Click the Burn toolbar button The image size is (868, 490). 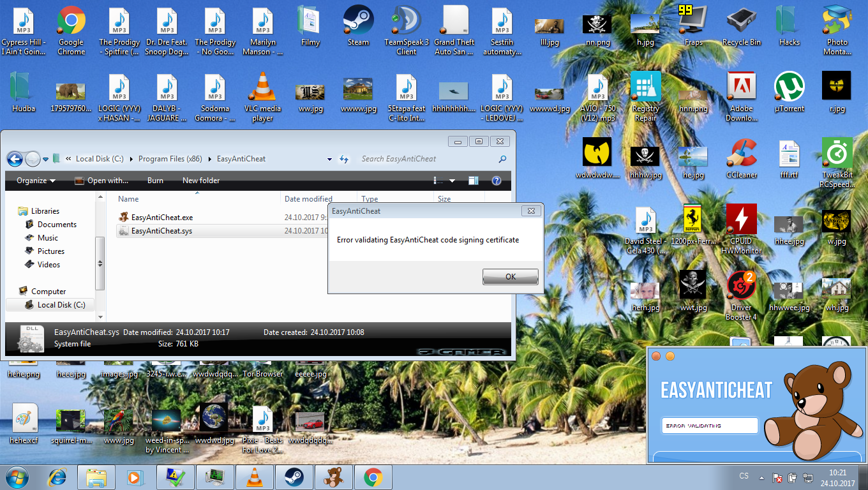coord(155,181)
